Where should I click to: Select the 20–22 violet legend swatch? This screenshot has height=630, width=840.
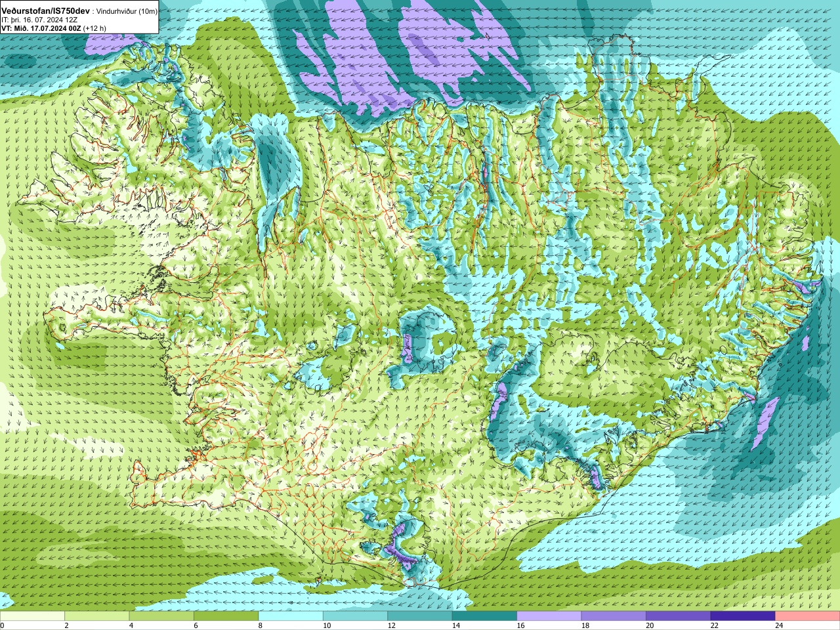coord(679,616)
